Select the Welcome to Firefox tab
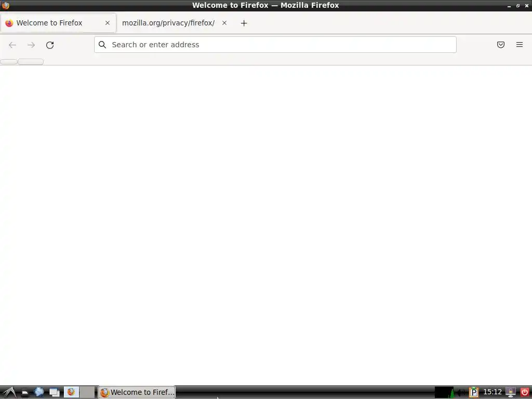The width and height of the screenshot is (532, 399). (x=58, y=23)
